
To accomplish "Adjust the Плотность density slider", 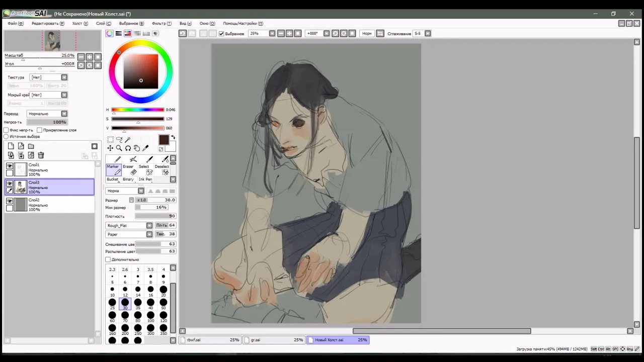I will click(155, 216).
